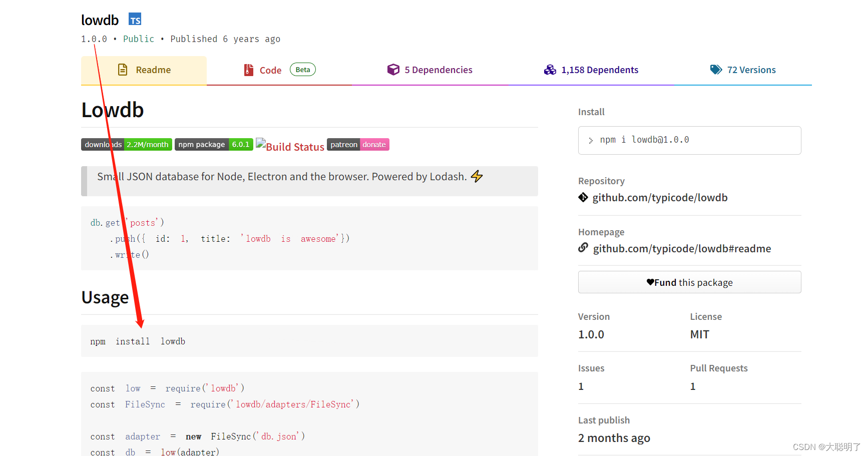868x456 pixels.
Task: Click the Pull Requests section label
Action: (719, 368)
